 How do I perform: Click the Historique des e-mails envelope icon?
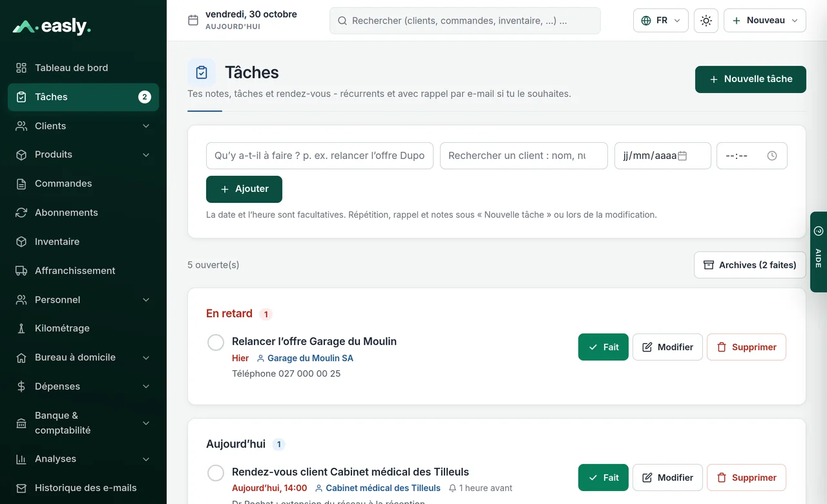21,488
